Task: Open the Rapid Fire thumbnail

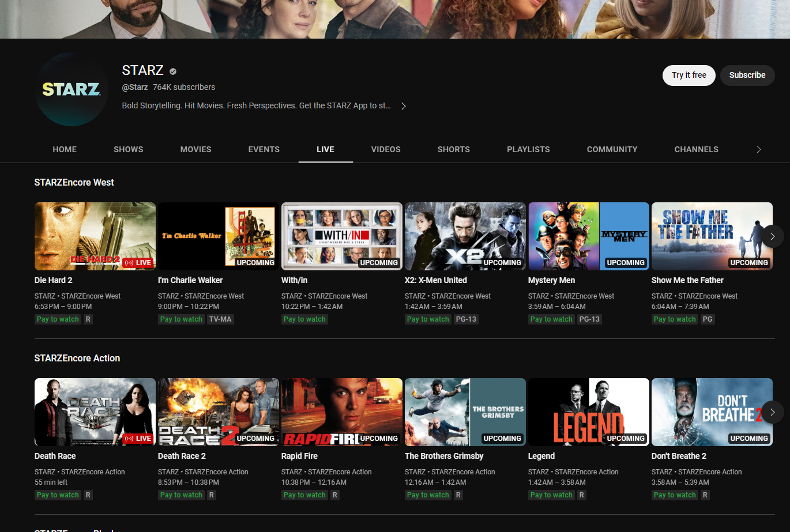Action: point(342,412)
